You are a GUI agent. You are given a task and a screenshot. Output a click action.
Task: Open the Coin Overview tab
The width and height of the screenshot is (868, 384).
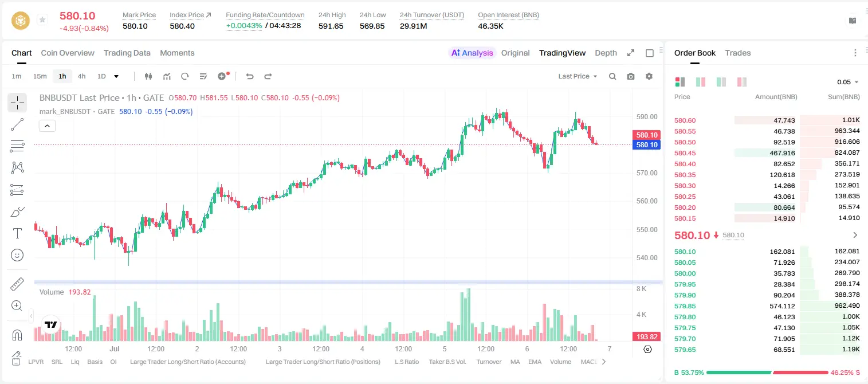click(x=68, y=53)
